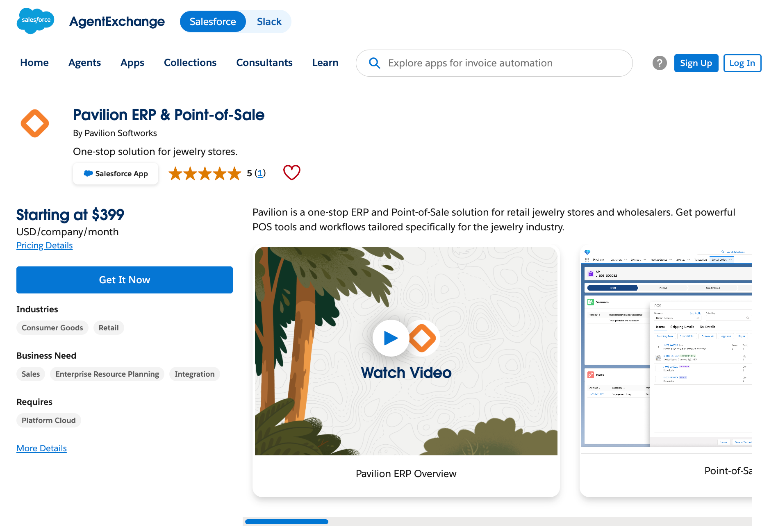This screenshot has height=532, width=769.
Task: Click the Starting at $399 price text
Action: click(70, 215)
